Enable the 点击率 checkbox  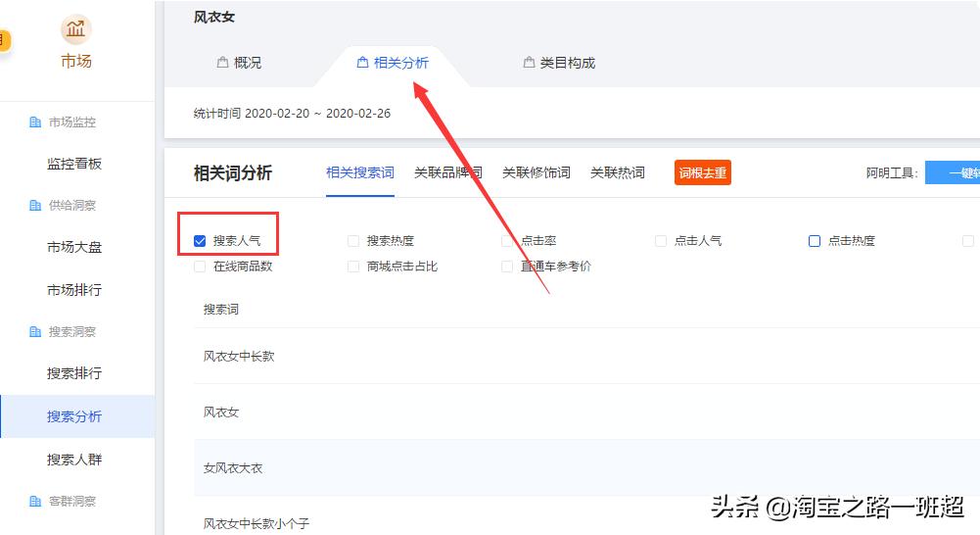click(x=507, y=241)
